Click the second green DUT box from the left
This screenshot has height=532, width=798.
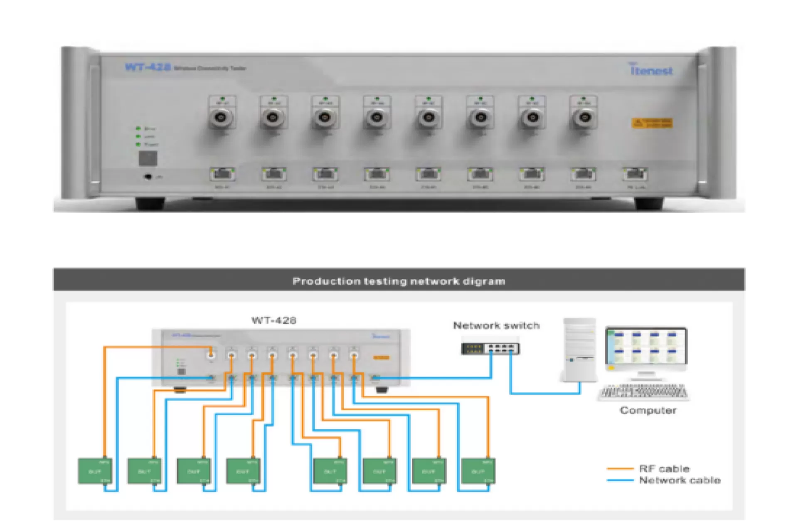pyautogui.click(x=144, y=471)
